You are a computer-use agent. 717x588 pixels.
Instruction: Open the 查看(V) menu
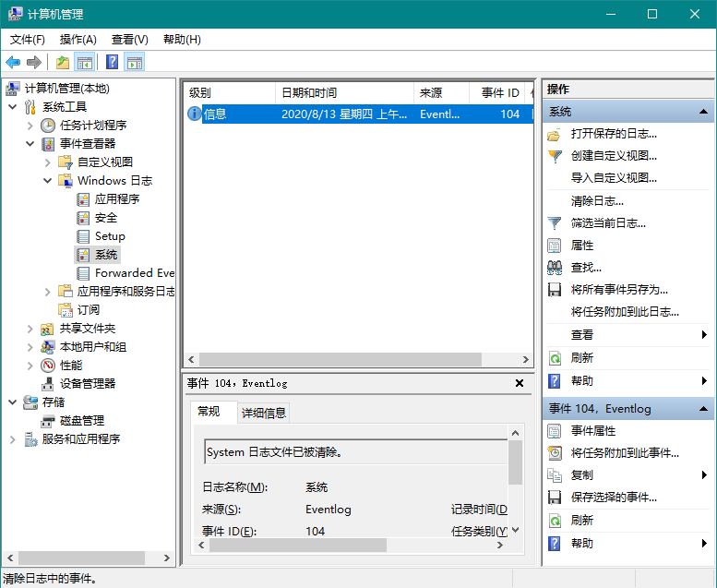click(130, 40)
